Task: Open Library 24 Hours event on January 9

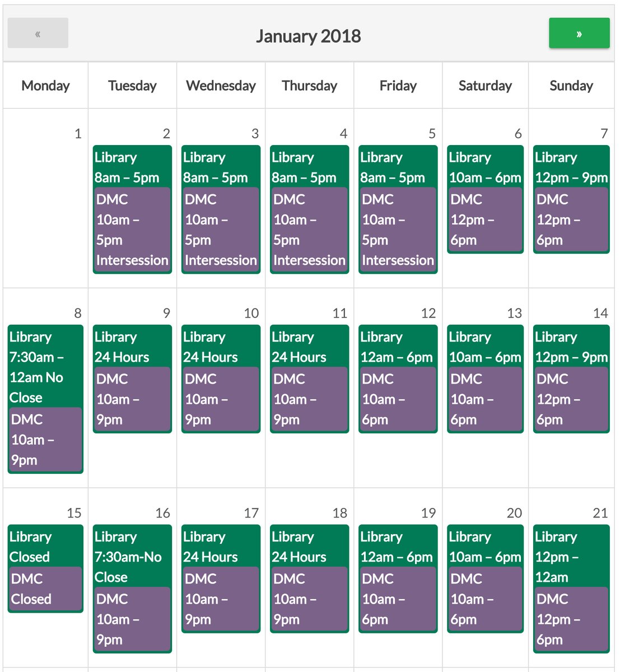Action: click(132, 347)
